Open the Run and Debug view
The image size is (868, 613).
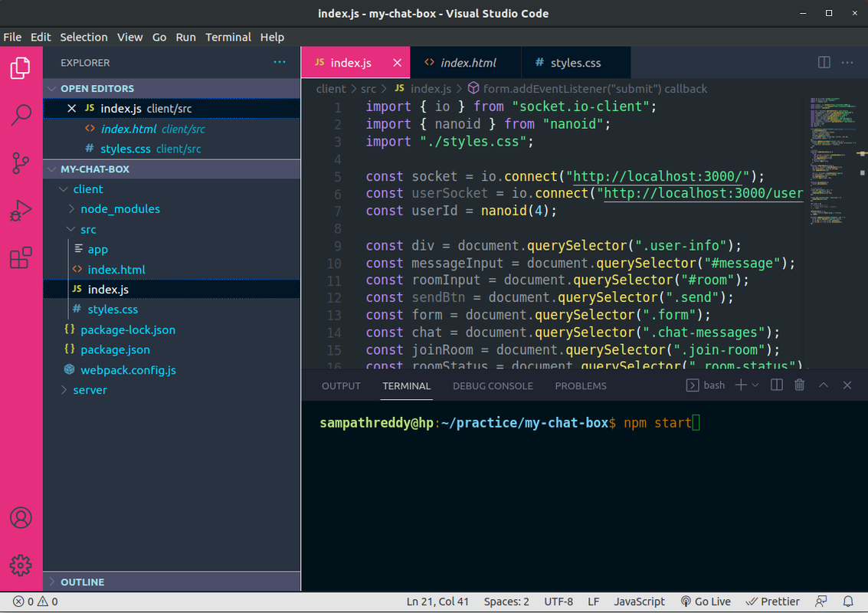tap(21, 211)
